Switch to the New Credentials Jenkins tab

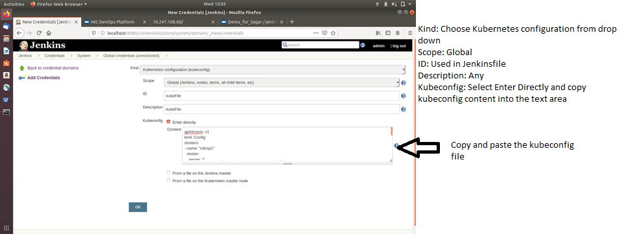[x=47, y=22]
